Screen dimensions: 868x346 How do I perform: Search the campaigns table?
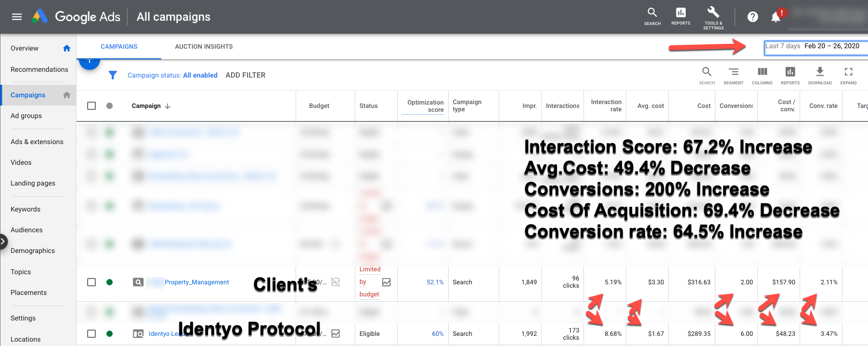point(707,76)
